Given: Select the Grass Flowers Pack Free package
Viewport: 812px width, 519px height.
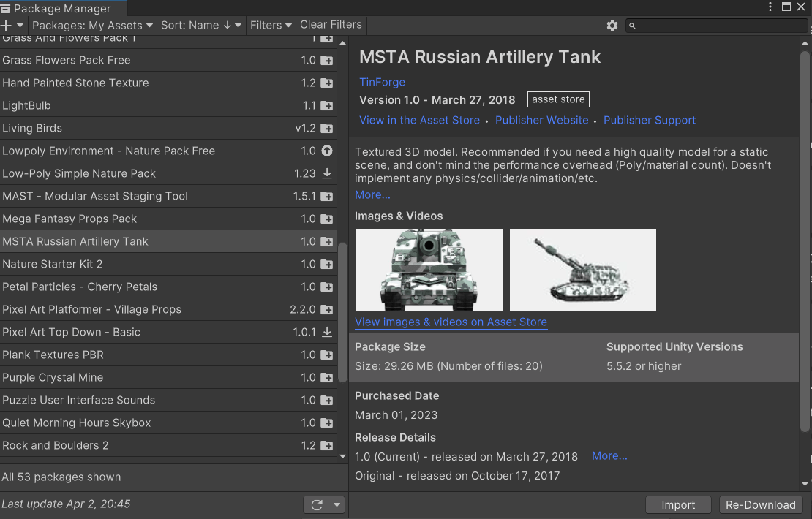Looking at the screenshot, I should tap(168, 61).
